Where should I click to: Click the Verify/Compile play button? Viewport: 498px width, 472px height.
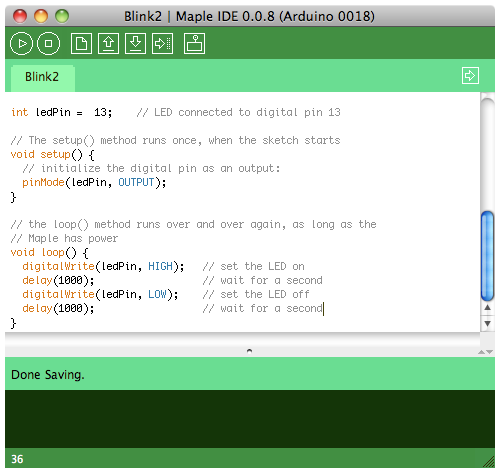pyautogui.click(x=21, y=44)
